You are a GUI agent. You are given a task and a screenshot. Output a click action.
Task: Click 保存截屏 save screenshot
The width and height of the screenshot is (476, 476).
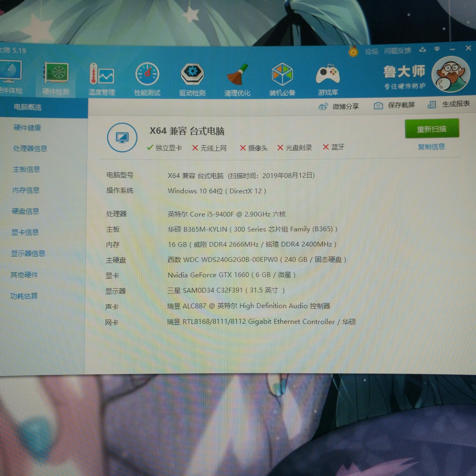pos(394,105)
